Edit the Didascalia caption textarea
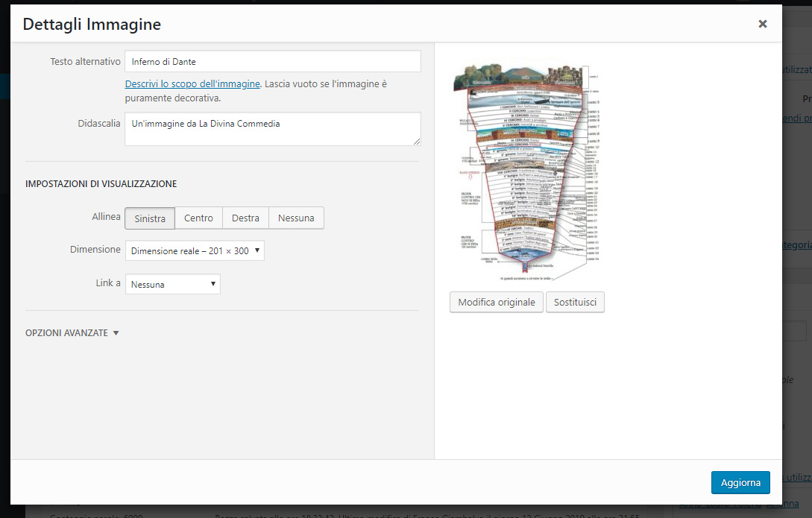Screen dimensions: 812x518 pos(273,129)
